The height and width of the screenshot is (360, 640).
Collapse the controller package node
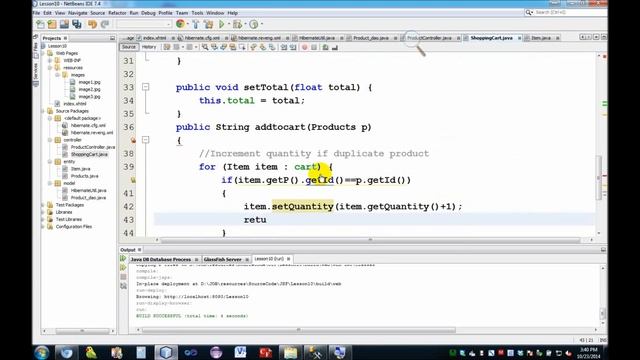51,140
